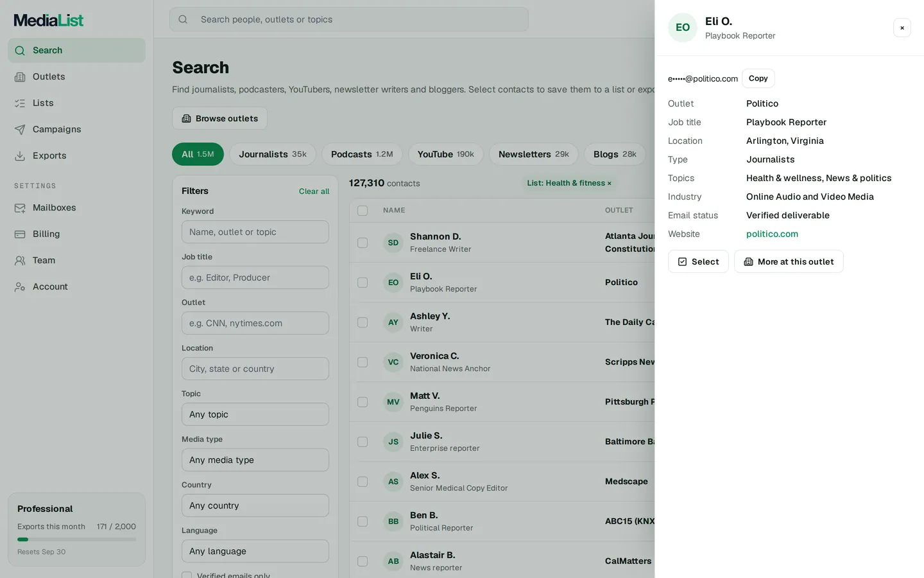Screen dimensions: 924x578
Task: Click the AB avatar for Alastair B.
Action: [x=393, y=561]
